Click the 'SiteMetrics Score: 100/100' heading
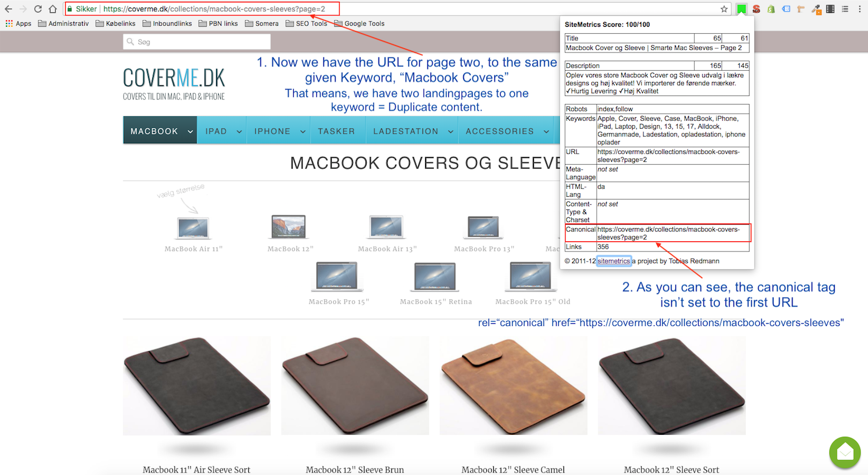Viewport: 868px width, 475px height. coord(607,25)
